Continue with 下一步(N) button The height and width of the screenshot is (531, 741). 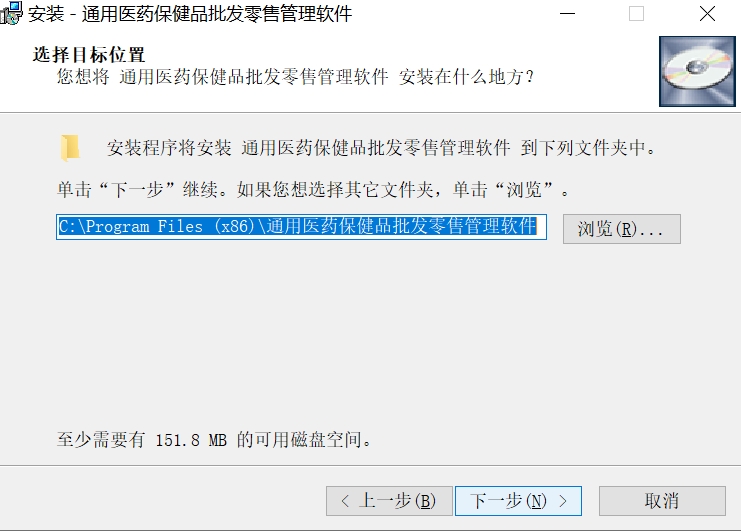(518, 501)
